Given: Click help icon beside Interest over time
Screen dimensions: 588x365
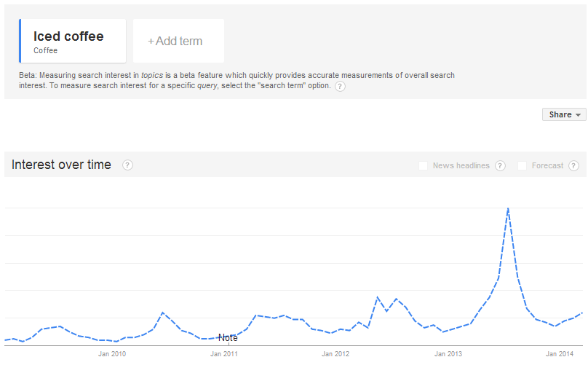Looking at the screenshot, I should (x=127, y=165).
